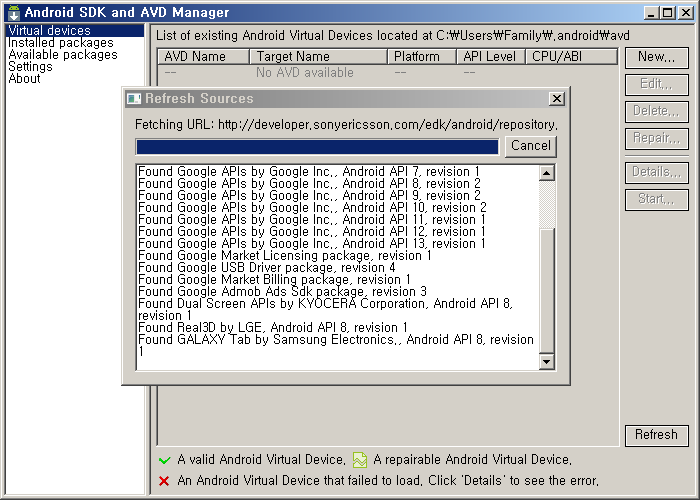This screenshot has width=700, height=500.
Task: Click the fetch progress bar
Action: pos(317,147)
